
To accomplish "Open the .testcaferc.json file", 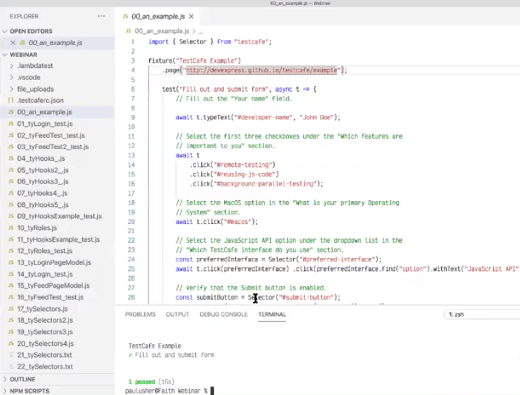I will tap(40, 100).
